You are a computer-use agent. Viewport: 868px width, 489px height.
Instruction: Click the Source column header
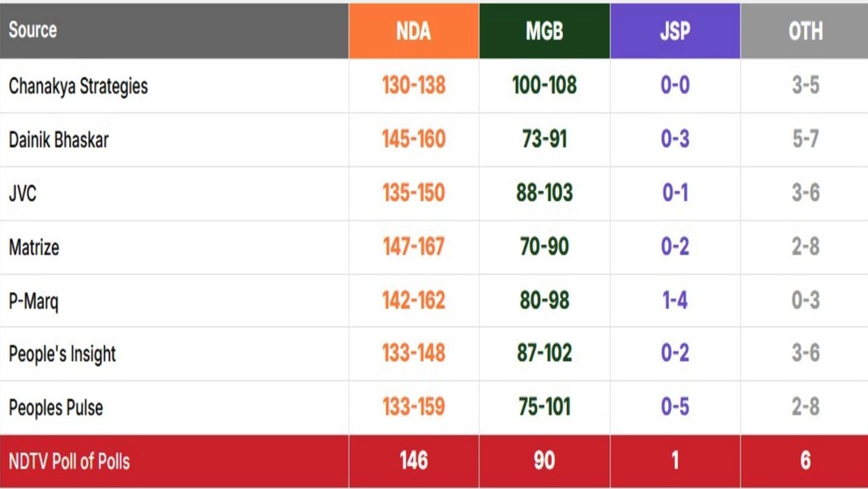coord(33,31)
